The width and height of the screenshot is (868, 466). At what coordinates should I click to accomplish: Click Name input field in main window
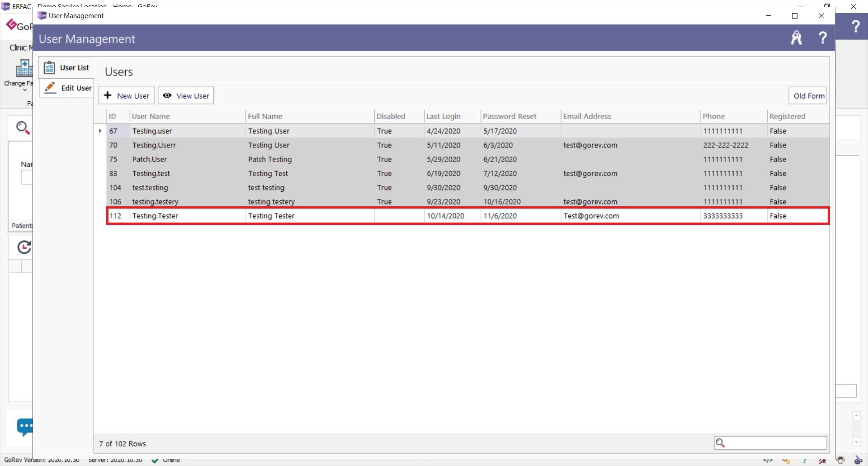[x=27, y=177]
